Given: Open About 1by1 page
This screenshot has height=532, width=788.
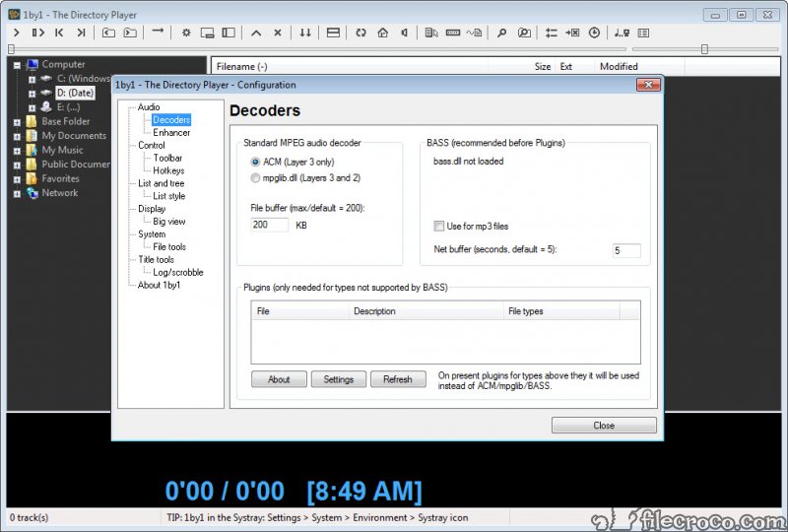Looking at the screenshot, I should click(x=159, y=285).
